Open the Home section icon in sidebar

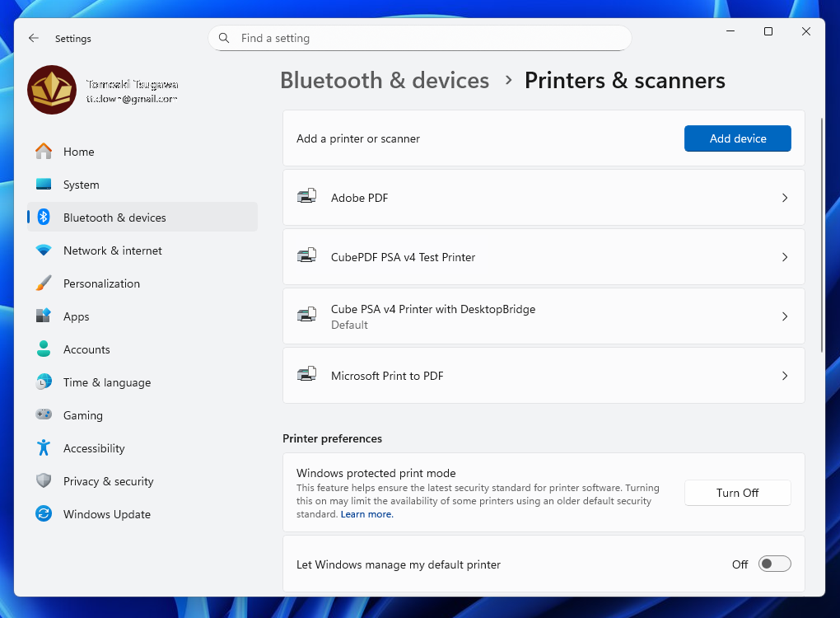[x=43, y=152]
